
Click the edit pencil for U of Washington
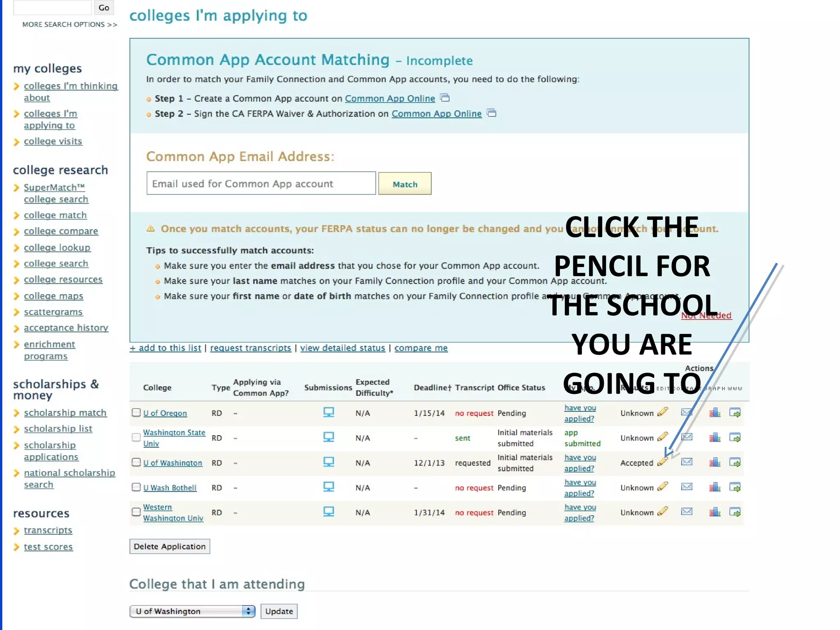[662, 462]
